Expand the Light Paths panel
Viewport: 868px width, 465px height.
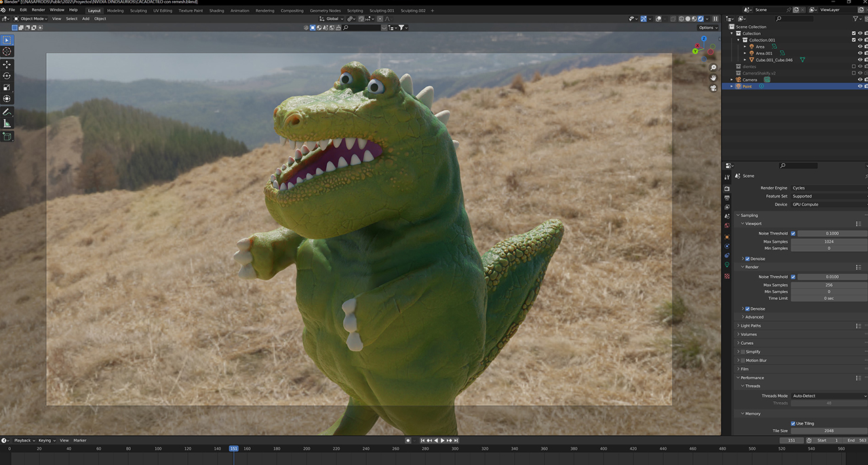(x=751, y=326)
